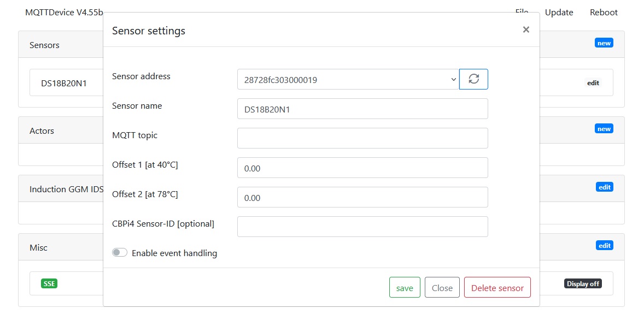Add a new actor via Actors badge

coord(604,129)
